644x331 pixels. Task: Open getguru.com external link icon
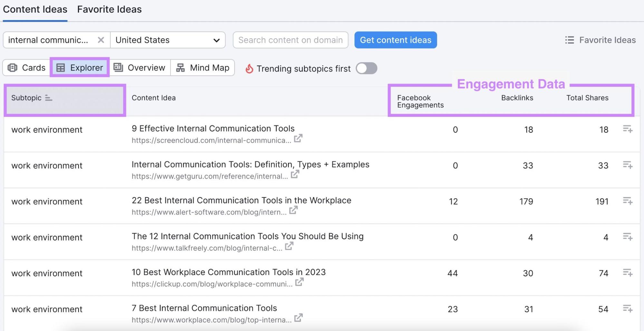coord(295,174)
